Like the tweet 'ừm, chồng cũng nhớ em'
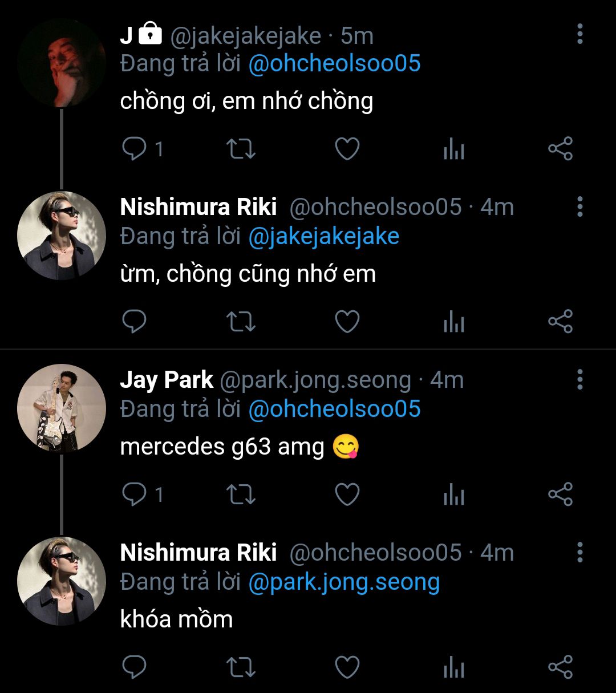The width and height of the screenshot is (616, 693). click(x=347, y=322)
